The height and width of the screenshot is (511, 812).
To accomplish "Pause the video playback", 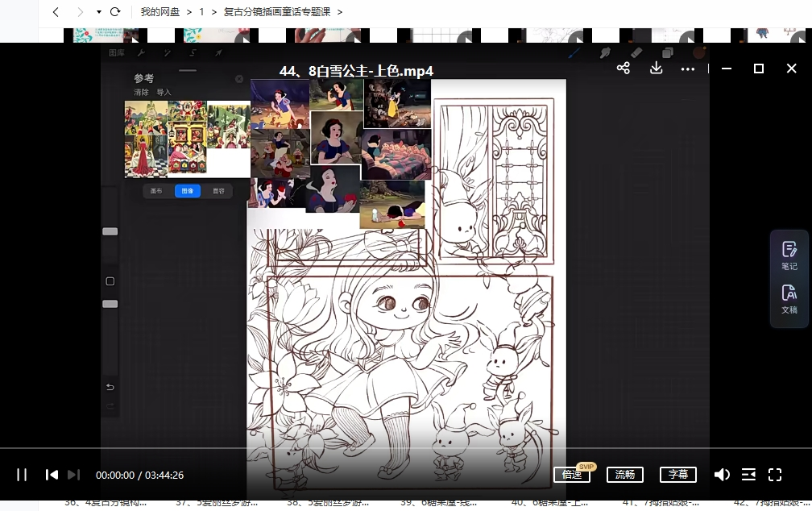I will click(x=22, y=475).
